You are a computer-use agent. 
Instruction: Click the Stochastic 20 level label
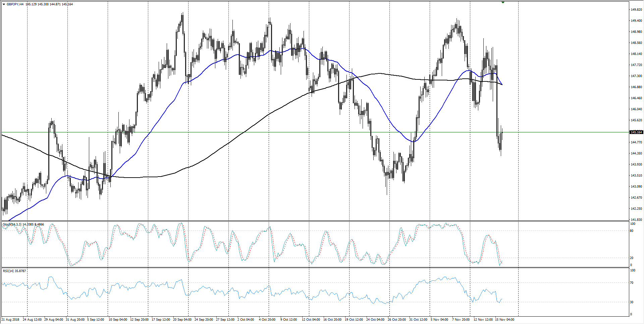tap(632, 258)
